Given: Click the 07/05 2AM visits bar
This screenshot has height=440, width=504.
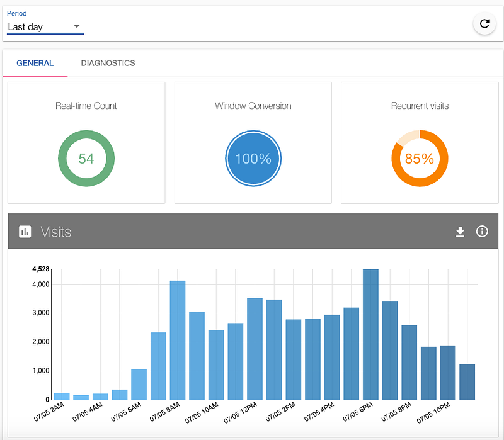Looking at the screenshot, I should [x=62, y=397].
